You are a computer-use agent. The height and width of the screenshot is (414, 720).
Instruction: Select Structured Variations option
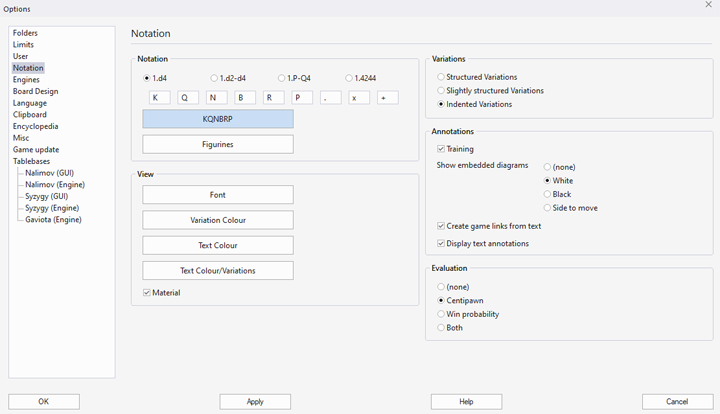point(442,77)
